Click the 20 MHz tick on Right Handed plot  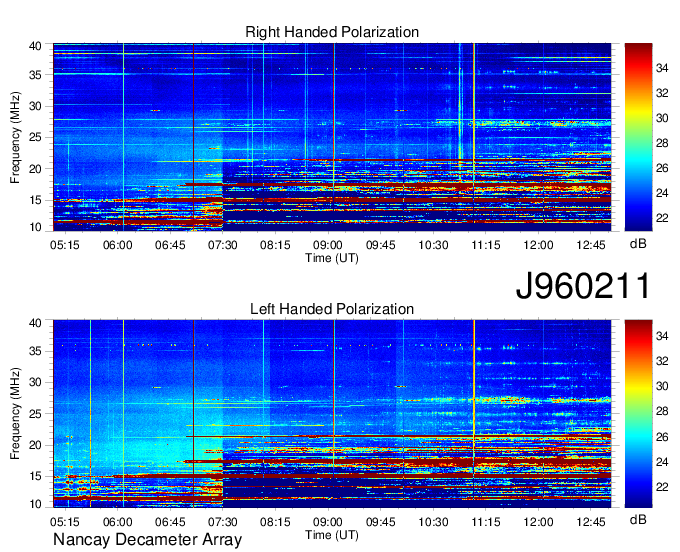tap(35, 169)
